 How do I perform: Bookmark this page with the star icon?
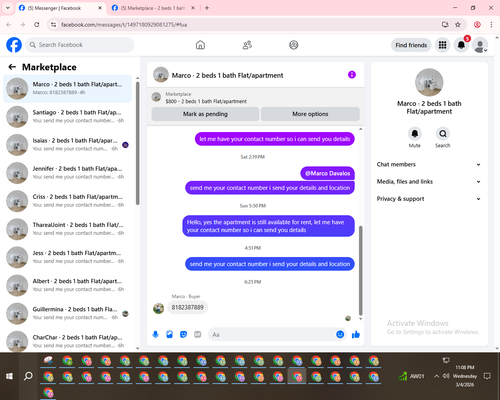[458, 25]
